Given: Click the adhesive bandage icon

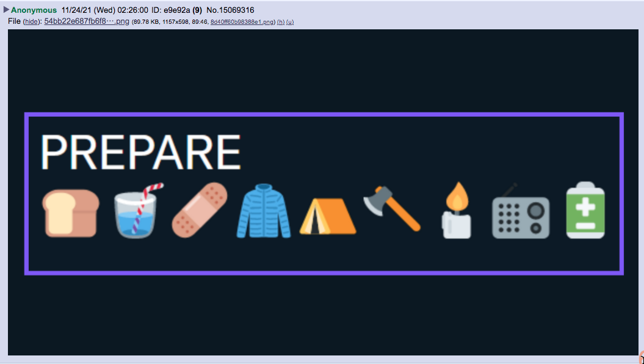Looking at the screenshot, I should click(199, 210).
